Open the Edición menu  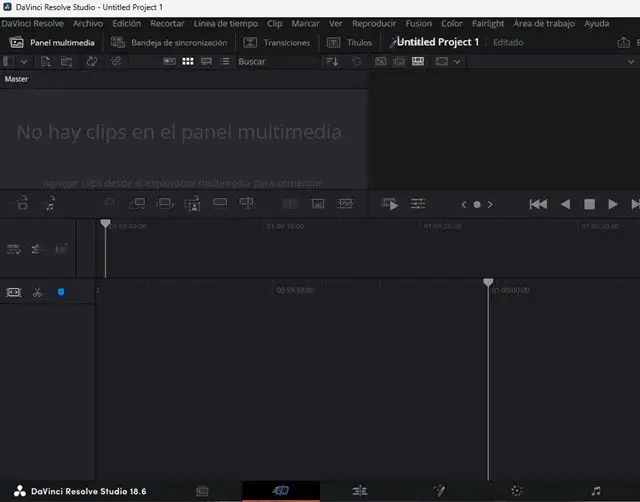pyautogui.click(x=127, y=24)
